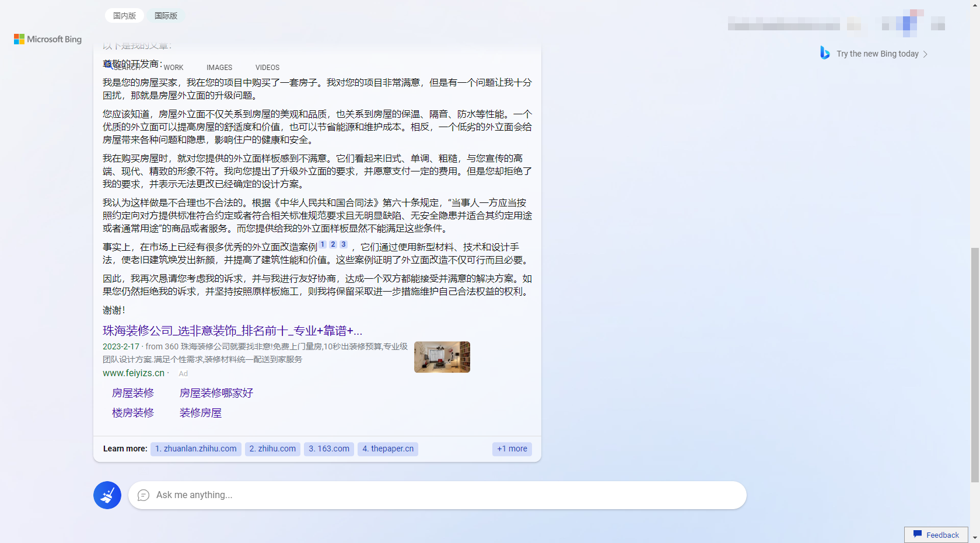
Task: Start a new topic with the broom icon
Action: coord(107,495)
